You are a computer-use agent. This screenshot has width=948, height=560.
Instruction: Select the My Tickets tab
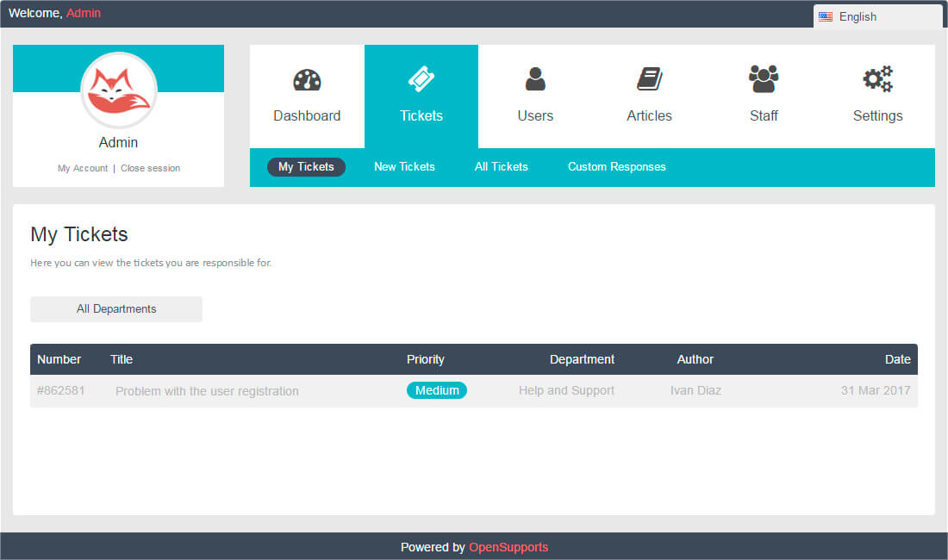pos(306,166)
